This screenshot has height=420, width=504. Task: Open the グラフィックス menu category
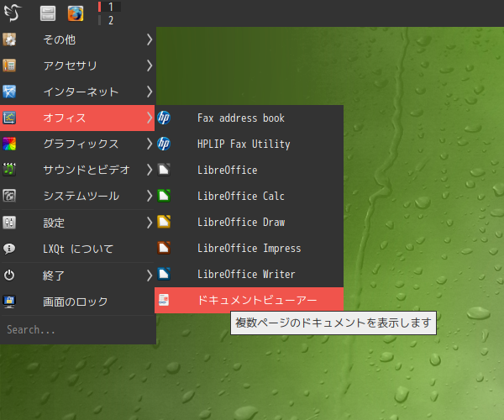[77, 144]
